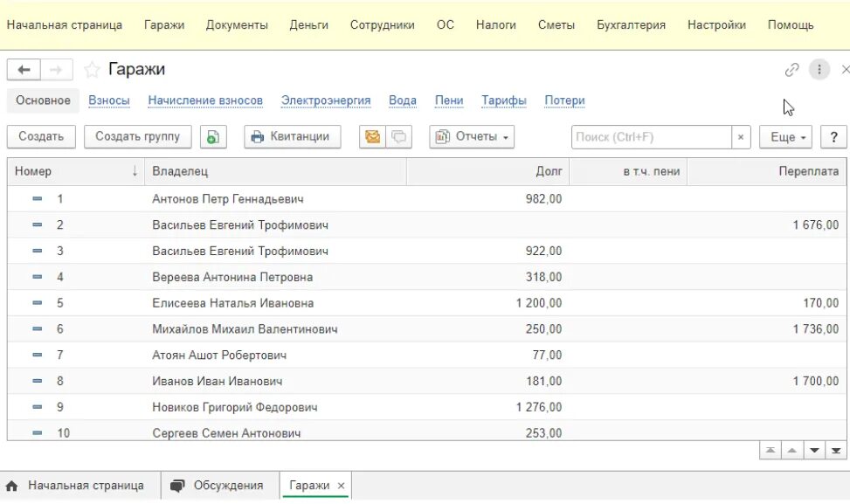Move up one row in the list
Viewport: 850px width, 504px height.
792,451
